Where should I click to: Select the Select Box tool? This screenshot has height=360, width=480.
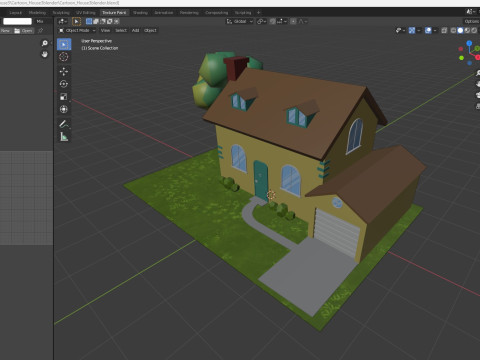(x=64, y=44)
